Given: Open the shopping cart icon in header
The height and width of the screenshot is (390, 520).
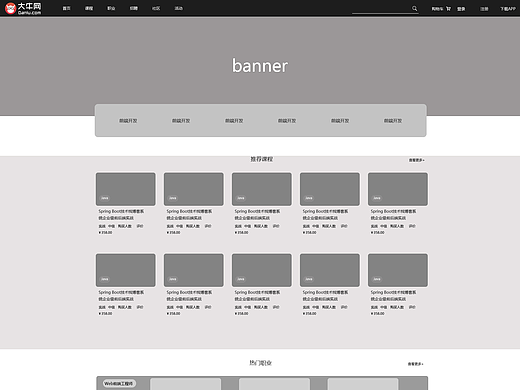Looking at the screenshot, I should (x=448, y=9).
